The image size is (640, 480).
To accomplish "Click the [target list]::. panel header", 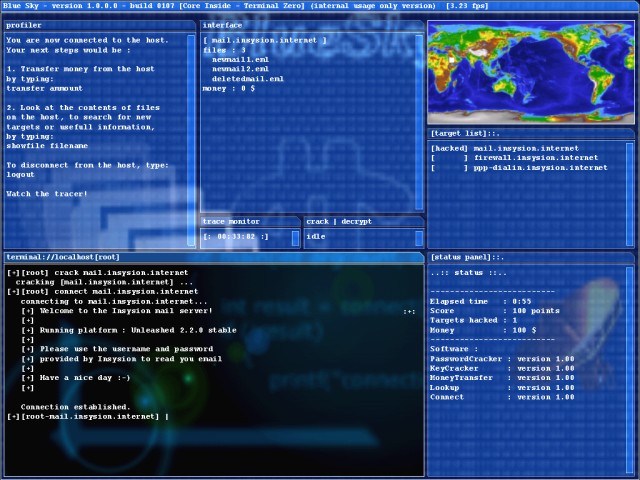I will (465, 133).
